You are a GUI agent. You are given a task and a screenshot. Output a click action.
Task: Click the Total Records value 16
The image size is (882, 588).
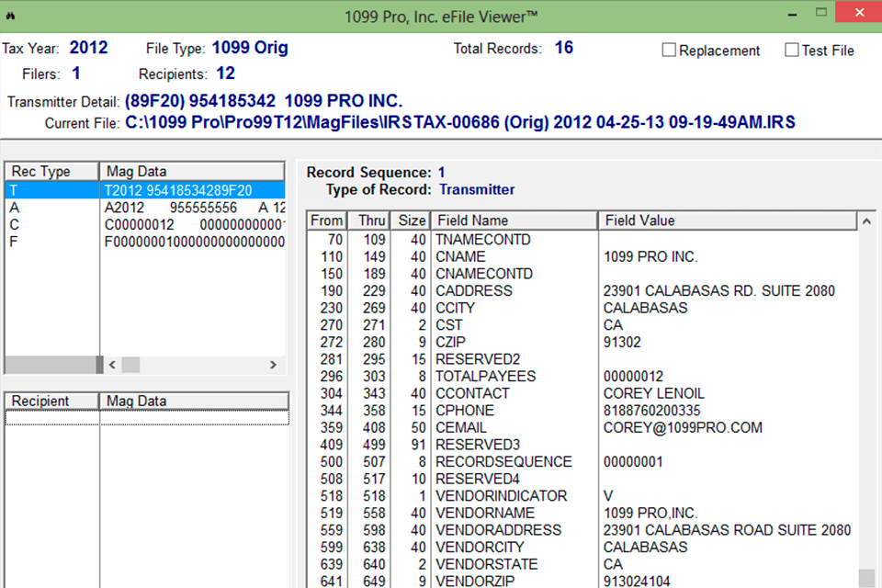[x=563, y=48]
